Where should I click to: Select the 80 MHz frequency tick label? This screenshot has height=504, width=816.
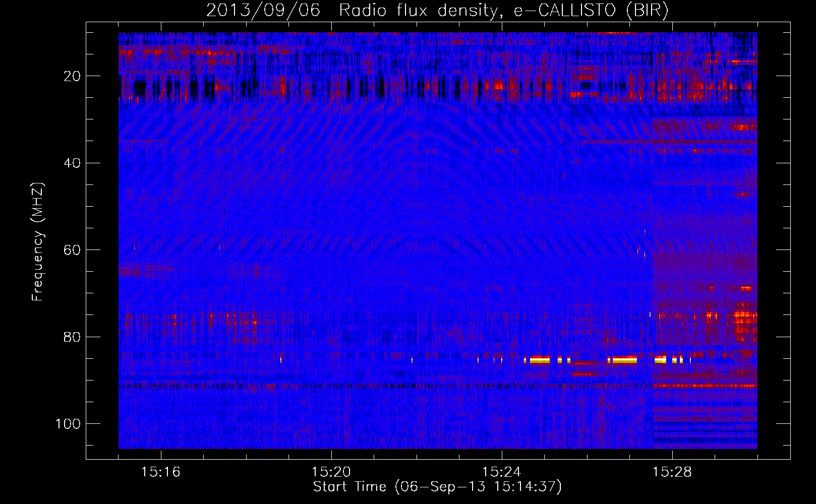click(73, 337)
